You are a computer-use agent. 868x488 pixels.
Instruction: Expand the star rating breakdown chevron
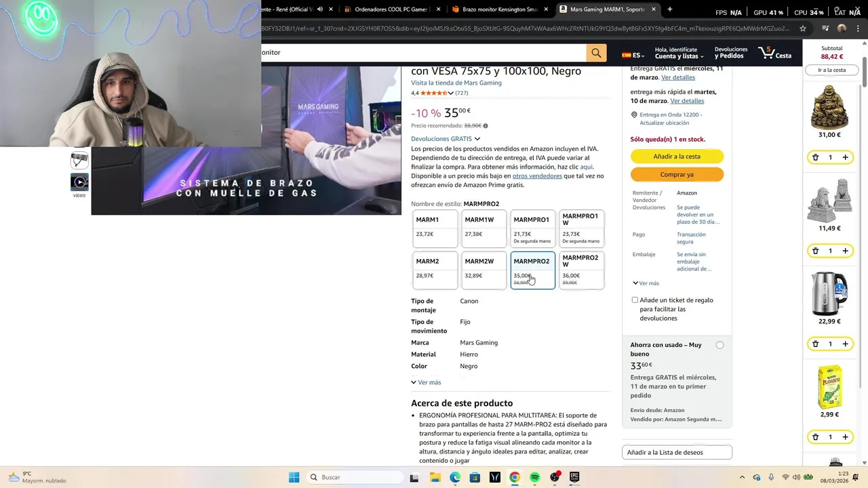point(450,93)
